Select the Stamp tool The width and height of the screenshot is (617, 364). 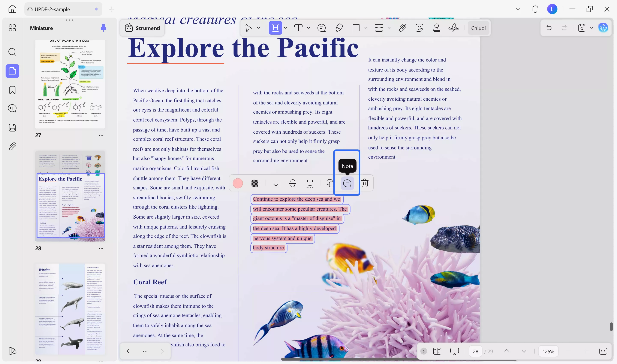436,28
